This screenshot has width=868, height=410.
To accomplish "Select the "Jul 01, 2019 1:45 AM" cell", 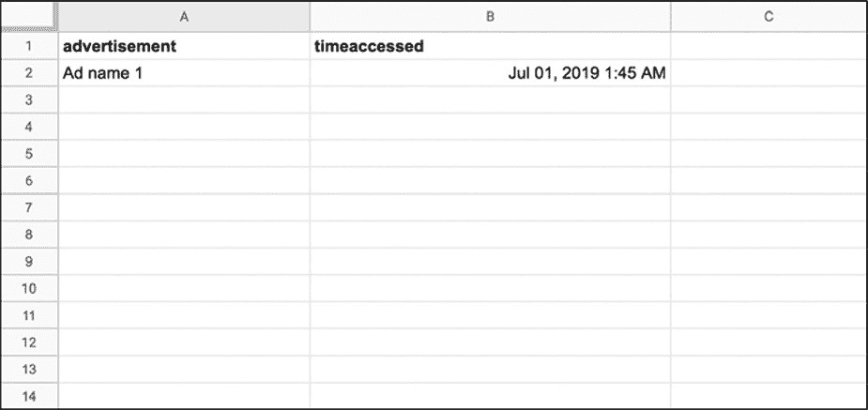I will (x=490, y=72).
